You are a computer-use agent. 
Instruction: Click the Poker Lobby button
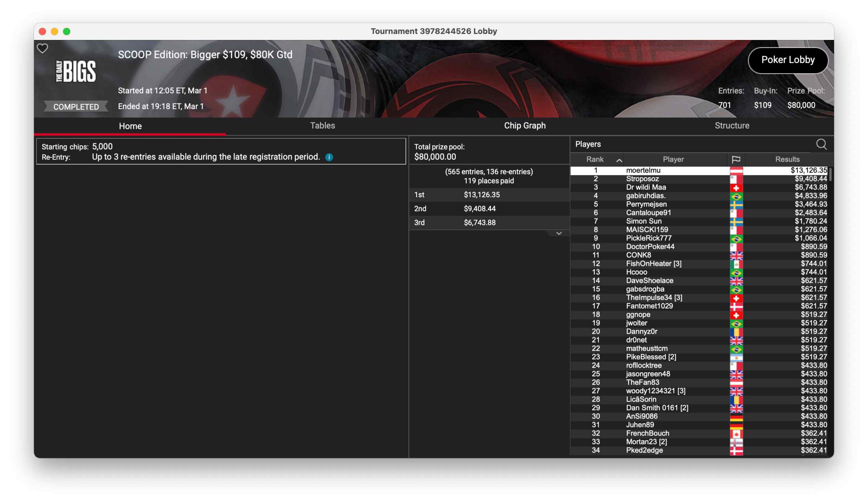coord(787,60)
